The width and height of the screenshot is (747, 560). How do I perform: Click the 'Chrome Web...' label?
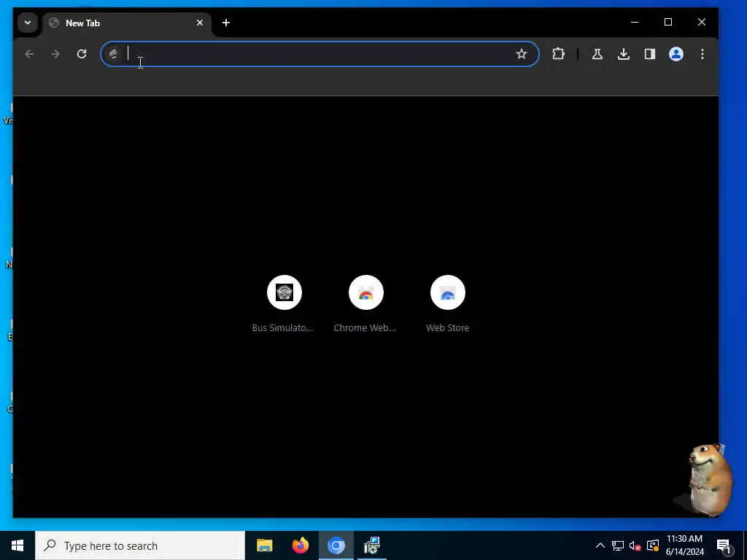[365, 327]
